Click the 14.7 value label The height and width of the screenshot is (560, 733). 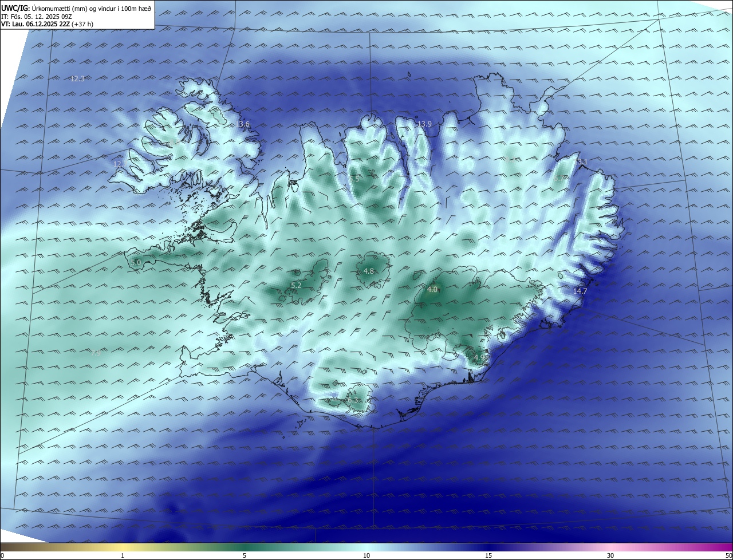(580, 291)
